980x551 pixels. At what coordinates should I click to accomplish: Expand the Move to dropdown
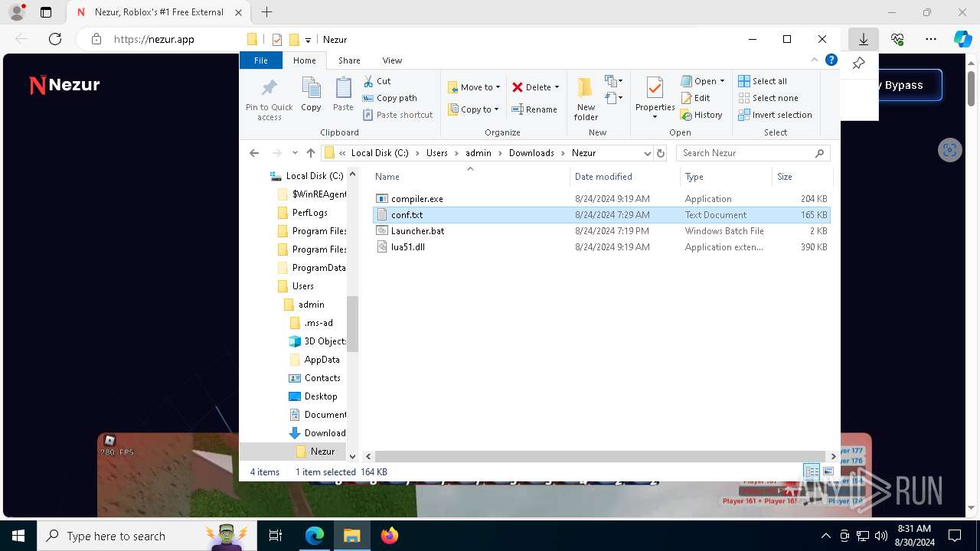[x=498, y=87]
